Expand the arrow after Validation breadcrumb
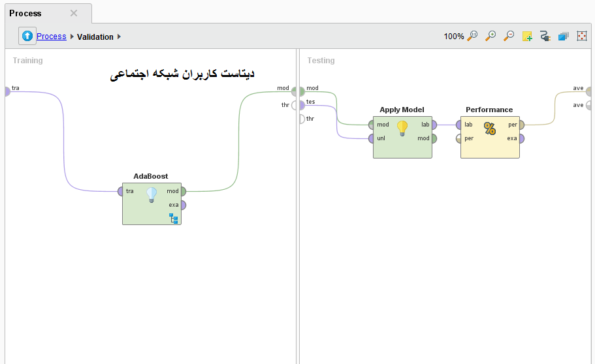 pos(120,37)
